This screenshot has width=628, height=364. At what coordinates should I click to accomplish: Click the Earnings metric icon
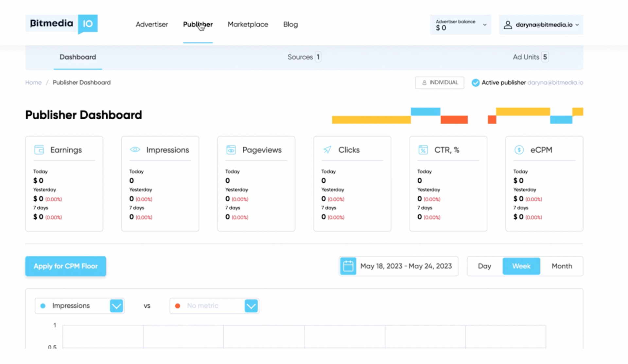39,149
